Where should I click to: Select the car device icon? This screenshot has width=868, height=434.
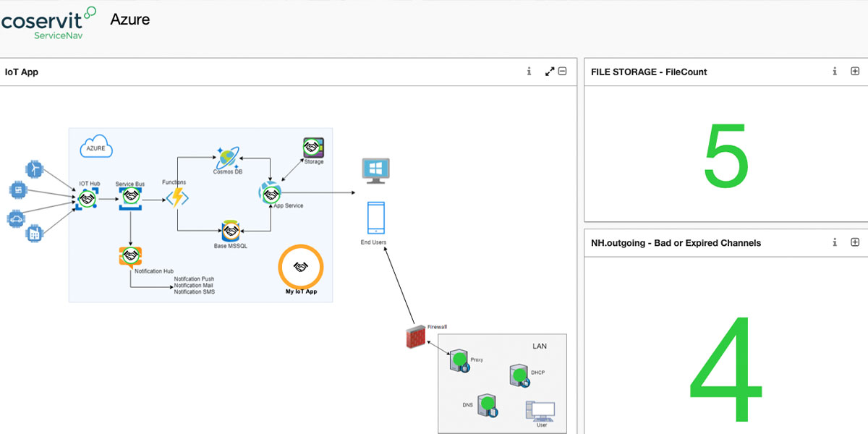[x=16, y=219]
